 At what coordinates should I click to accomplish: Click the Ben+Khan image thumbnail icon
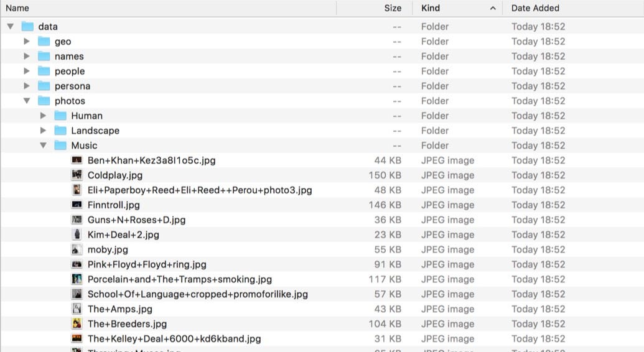point(77,160)
